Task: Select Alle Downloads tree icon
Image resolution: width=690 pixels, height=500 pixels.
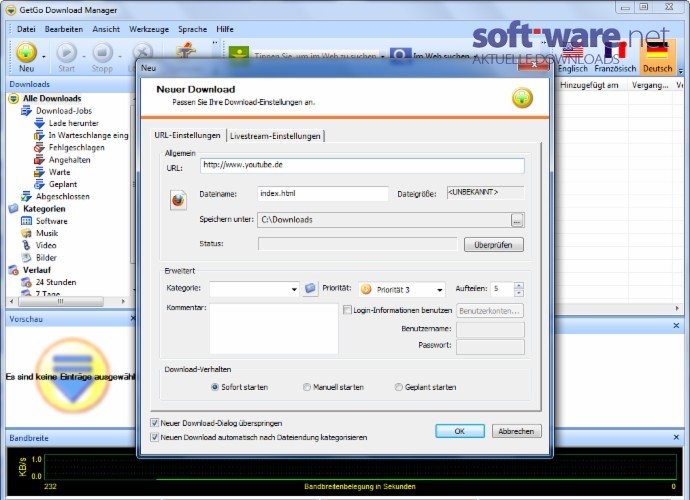Action: tap(14, 99)
